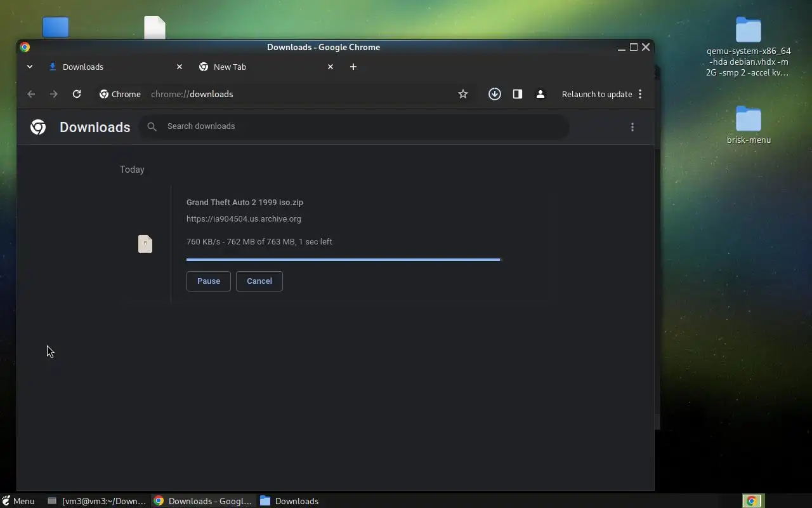Select the brisk-menu desktop folder
Screen dimensions: 812x508
[x=749, y=126]
